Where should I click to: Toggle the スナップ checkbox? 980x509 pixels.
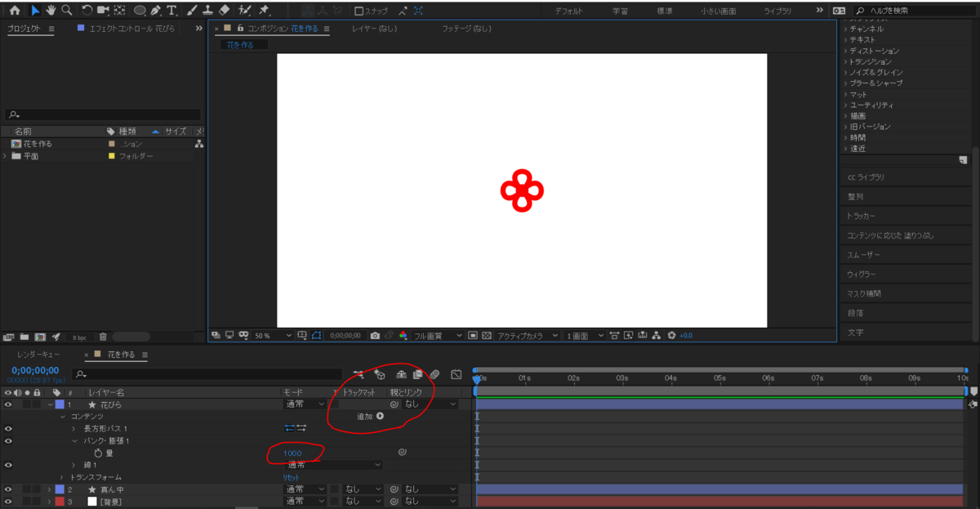click(359, 11)
